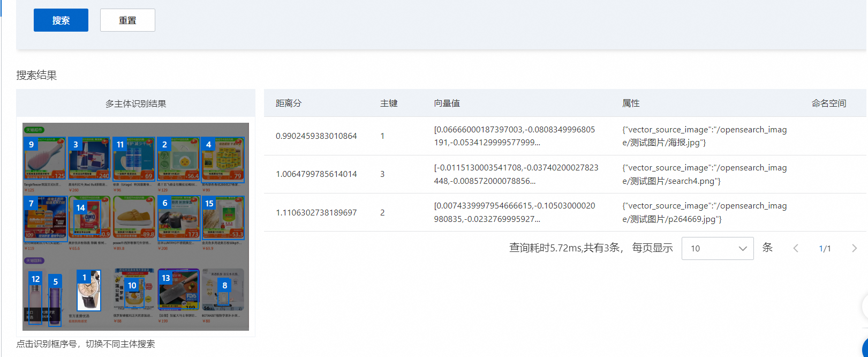Screen dimensions: 868x357
Task: Click distance score 0.9902459383010864
Action: tap(316, 136)
